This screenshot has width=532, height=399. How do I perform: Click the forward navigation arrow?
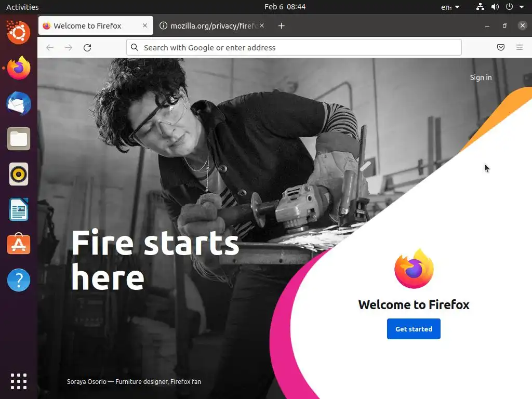[69, 47]
